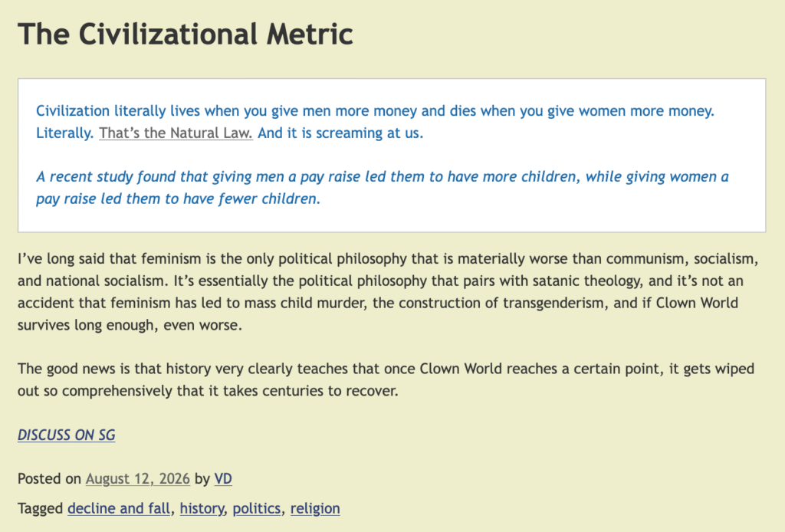Open the 'That's the Natural Law.' link
Screen dimensions: 785x532
(x=176, y=133)
